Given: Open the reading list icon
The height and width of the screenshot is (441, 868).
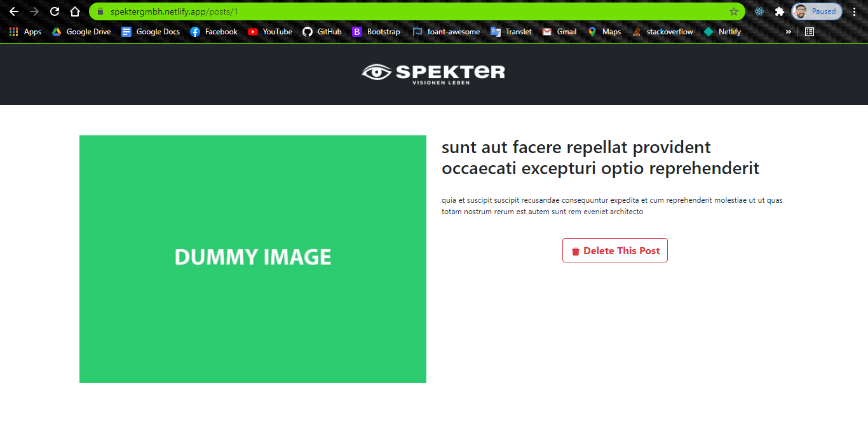Looking at the screenshot, I should tap(810, 32).
